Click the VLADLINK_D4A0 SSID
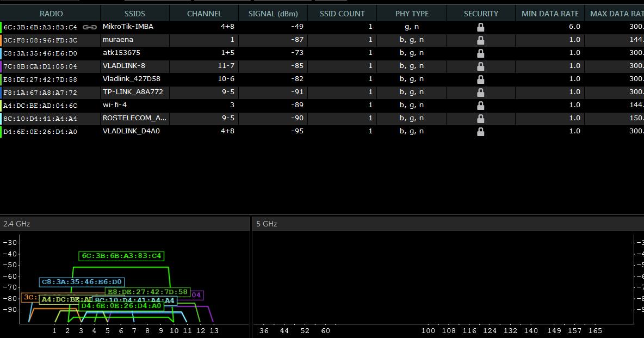Viewport: 644px width, 338px height. pyautogui.click(x=131, y=131)
